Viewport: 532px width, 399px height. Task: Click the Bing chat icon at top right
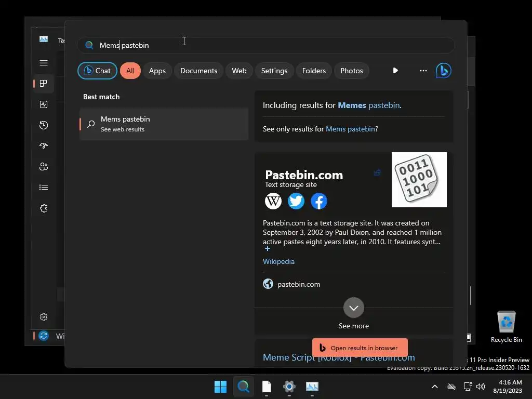click(444, 71)
